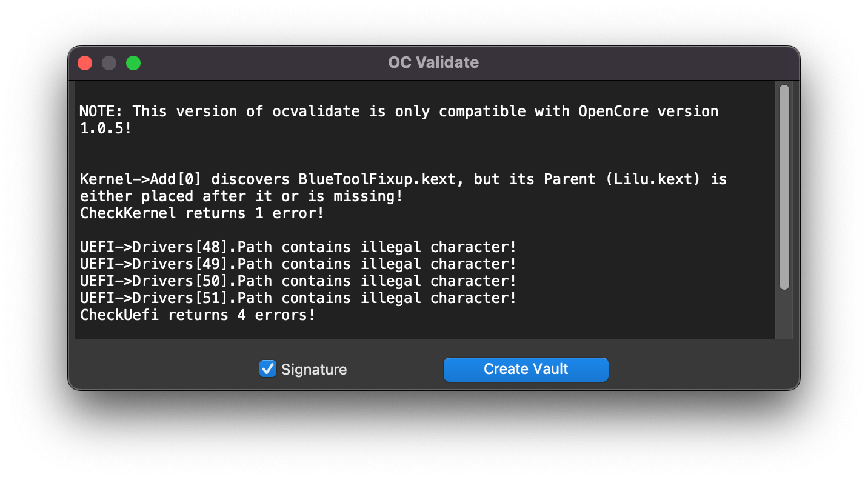Click the 1.0.5! version text
This screenshot has height=480, width=868.
(x=105, y=128)
